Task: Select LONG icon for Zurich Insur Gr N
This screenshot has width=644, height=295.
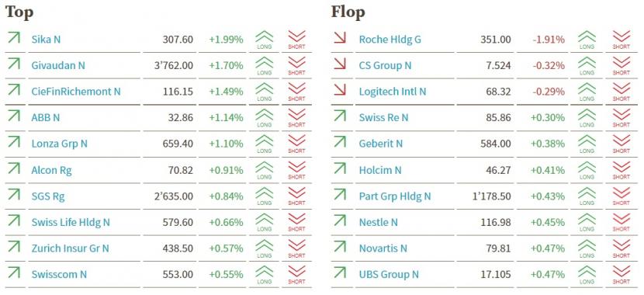Action: 264,248
